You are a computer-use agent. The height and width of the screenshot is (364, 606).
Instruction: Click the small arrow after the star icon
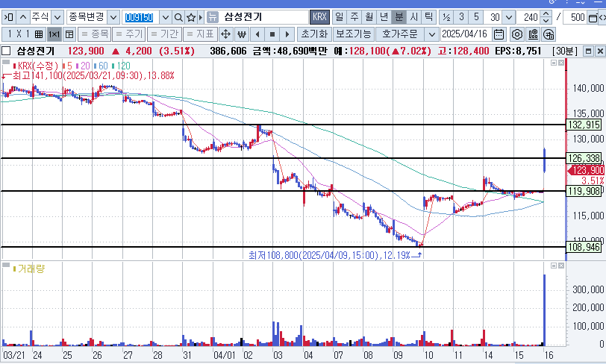[x=200, y=17]
